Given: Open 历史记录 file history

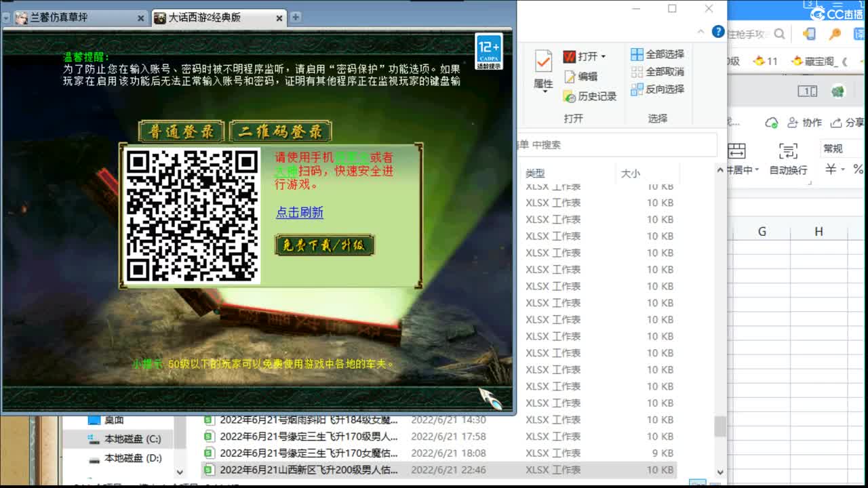Looking at the screenshot, I should (x=589, y=96).
